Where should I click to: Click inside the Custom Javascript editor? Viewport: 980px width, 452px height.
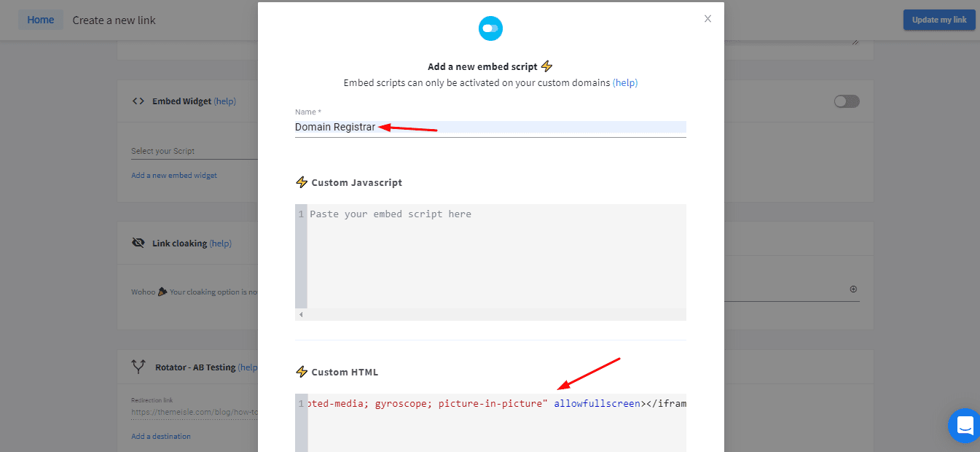pos(496,256)
